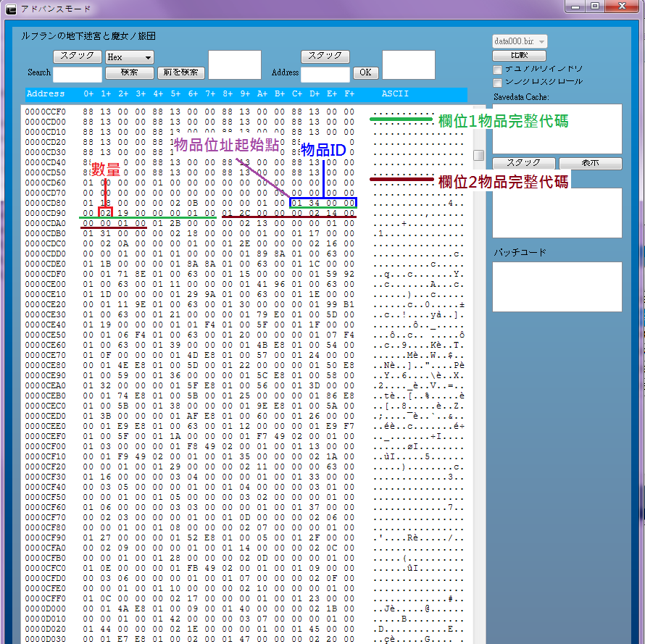Minimize the アドバンスモード window

click(575, 7)
